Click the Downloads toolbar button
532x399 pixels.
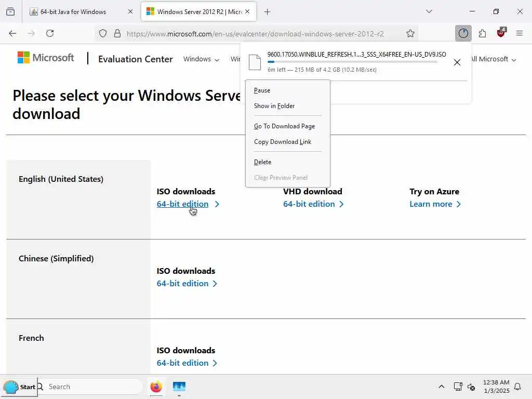(x=463, y=33)
